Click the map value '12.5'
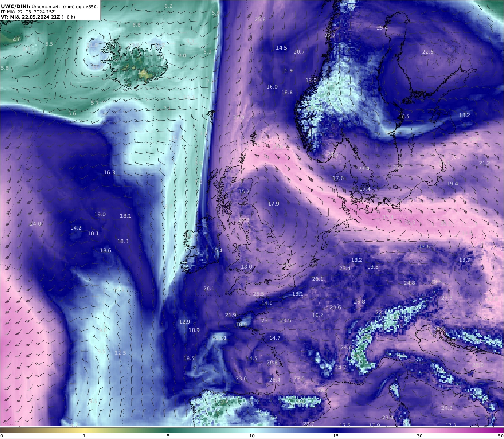 click(x=120, y=353)
